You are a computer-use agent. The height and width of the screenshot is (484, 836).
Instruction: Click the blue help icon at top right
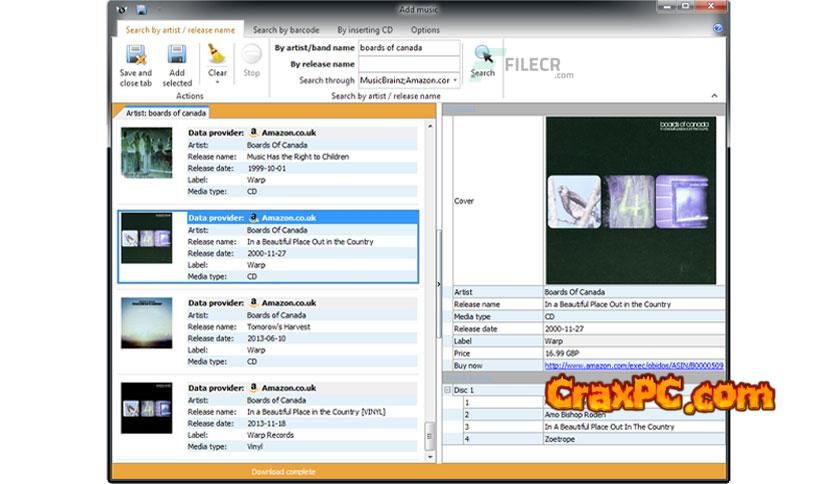(x=718, y=30)
